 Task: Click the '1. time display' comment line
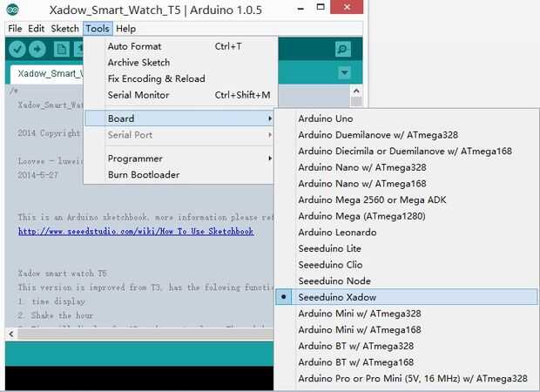pyautogui.click(x=51, y=301)
